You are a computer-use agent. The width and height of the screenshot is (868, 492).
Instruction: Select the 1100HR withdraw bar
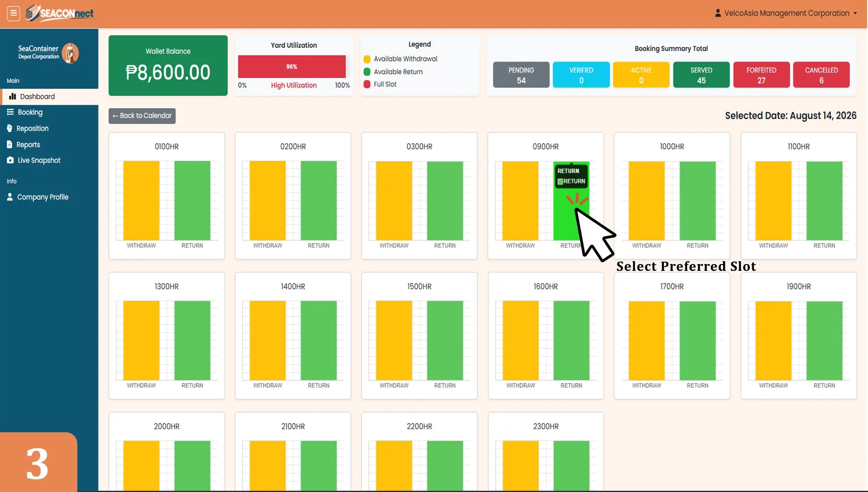pos(773,201)
